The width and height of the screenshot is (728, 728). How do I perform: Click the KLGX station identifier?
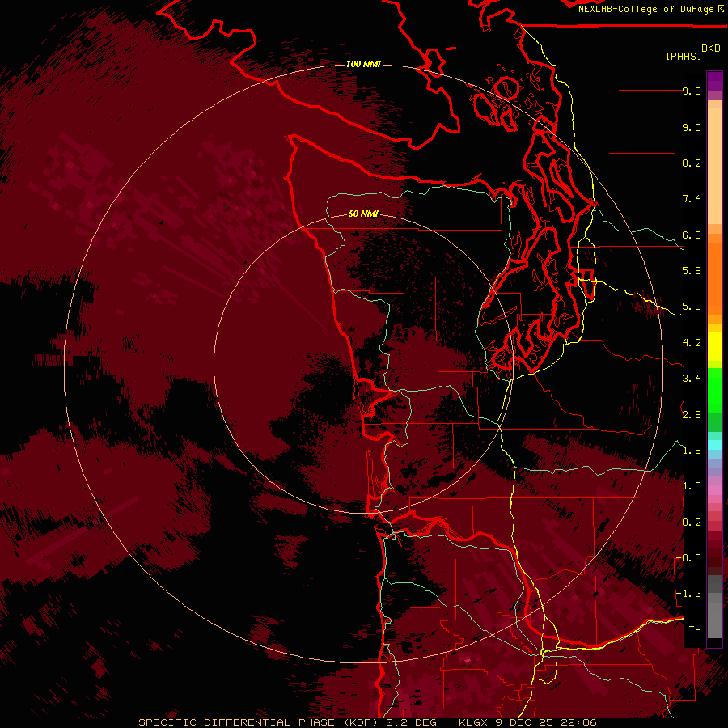(474, 722)
